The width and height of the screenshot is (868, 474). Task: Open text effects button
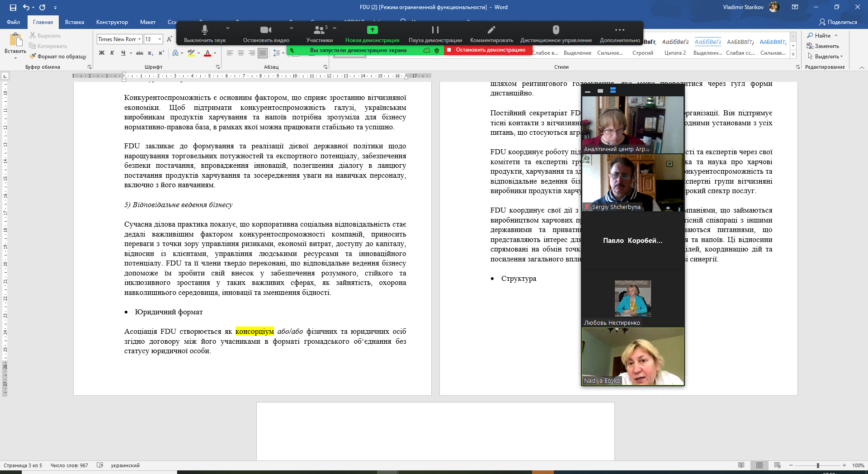[x=175, y=53]
